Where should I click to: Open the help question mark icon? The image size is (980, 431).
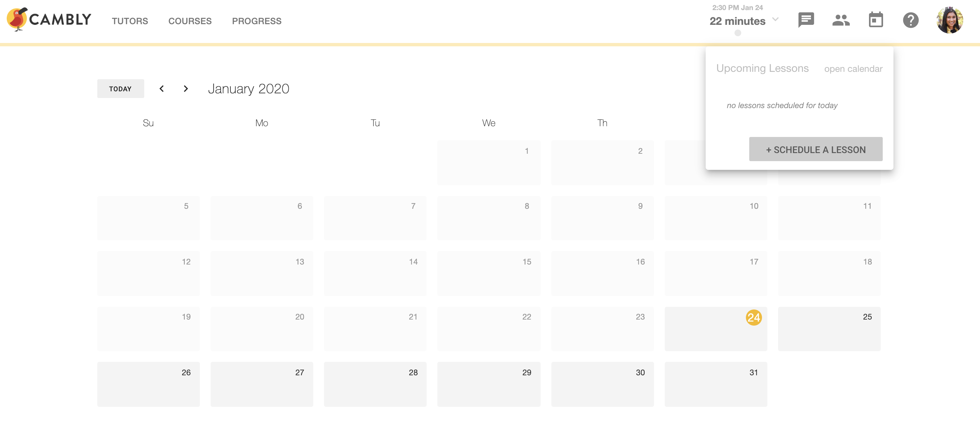point(911,20)
